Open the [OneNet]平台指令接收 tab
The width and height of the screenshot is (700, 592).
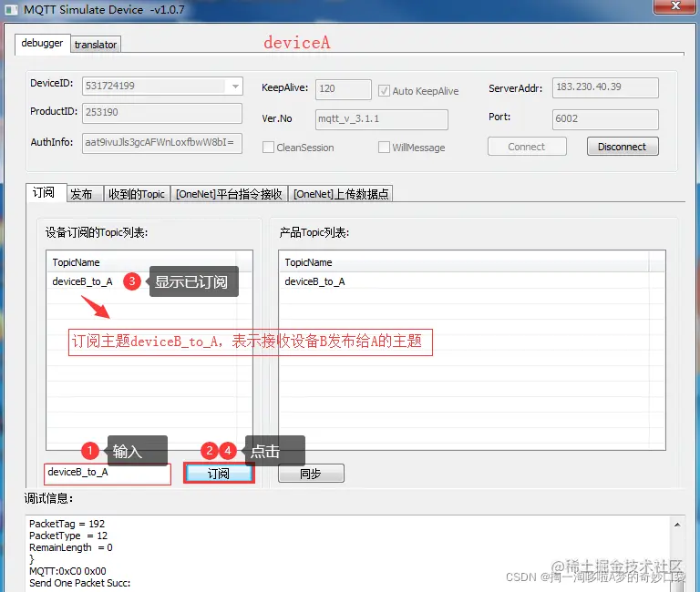point(229,194)
